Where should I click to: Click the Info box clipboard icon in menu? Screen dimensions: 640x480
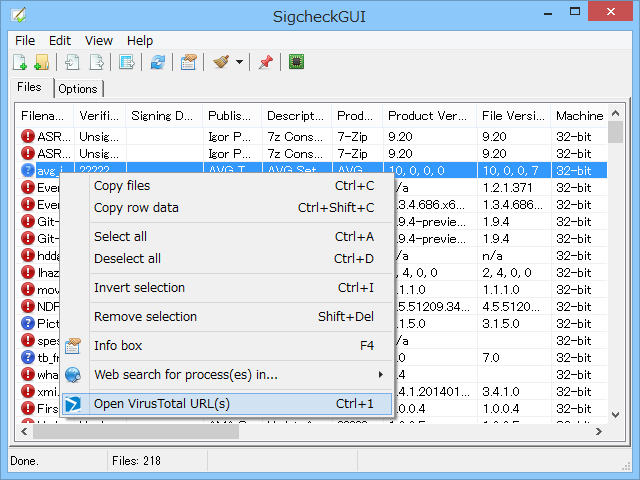73,346
